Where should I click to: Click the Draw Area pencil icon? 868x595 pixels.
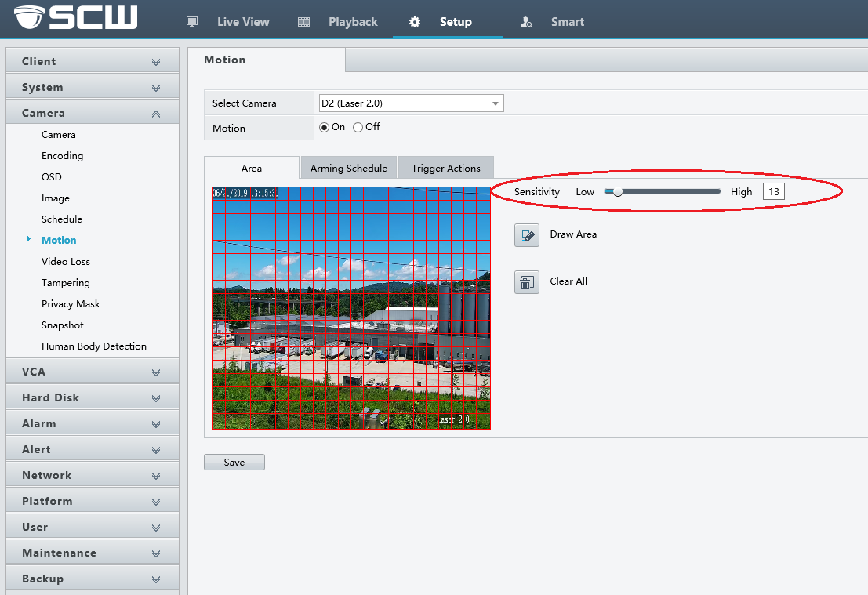tap(527, 235)
